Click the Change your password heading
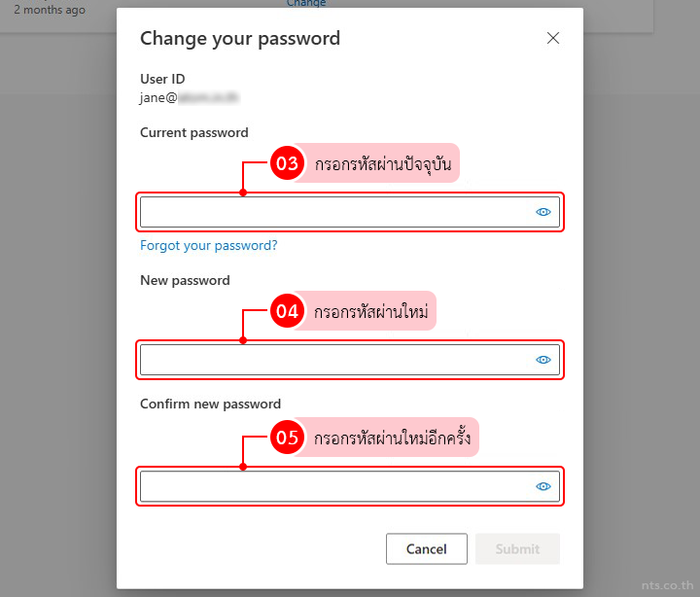The height and width of the screenshot is (597, 700). pyautogui.click(x=240, y=39)
